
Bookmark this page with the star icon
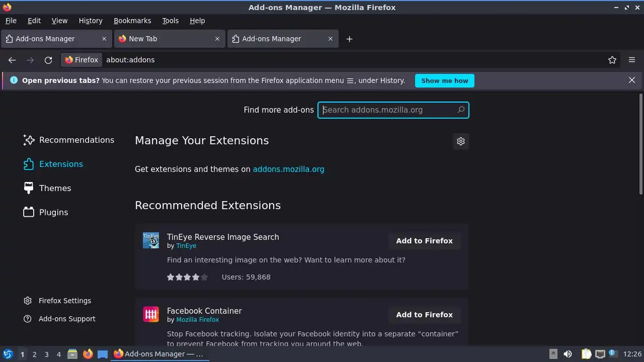tap(612, 60)
